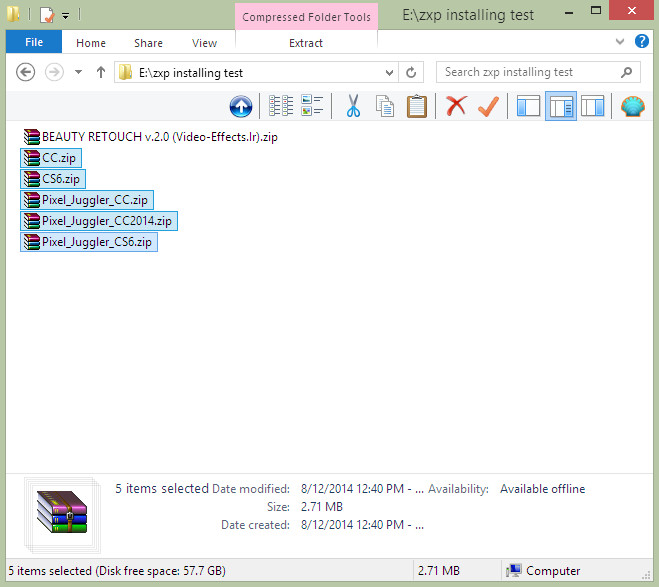Open Customize Quick Access Toolbar dropdown
Image resolution: width=659 pixels, height=587 pixels.
point(66,16)
